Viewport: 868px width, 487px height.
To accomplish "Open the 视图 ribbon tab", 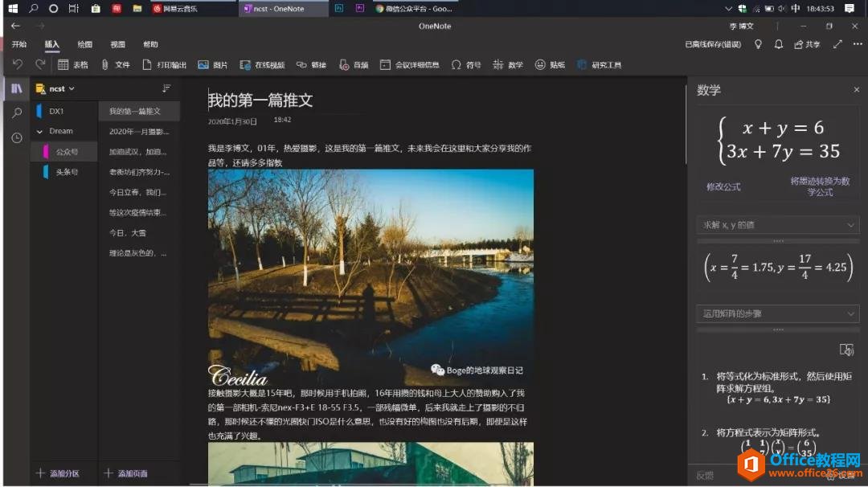I will click(117, 45).
